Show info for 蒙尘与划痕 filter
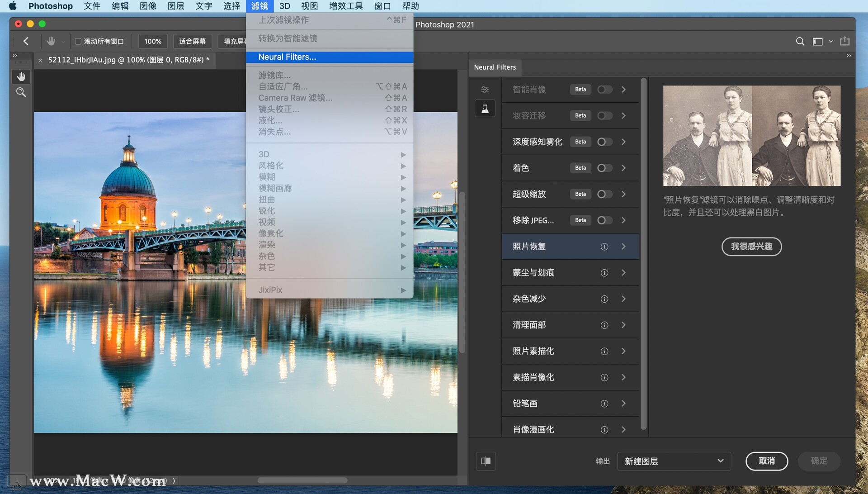 (604, 273)
